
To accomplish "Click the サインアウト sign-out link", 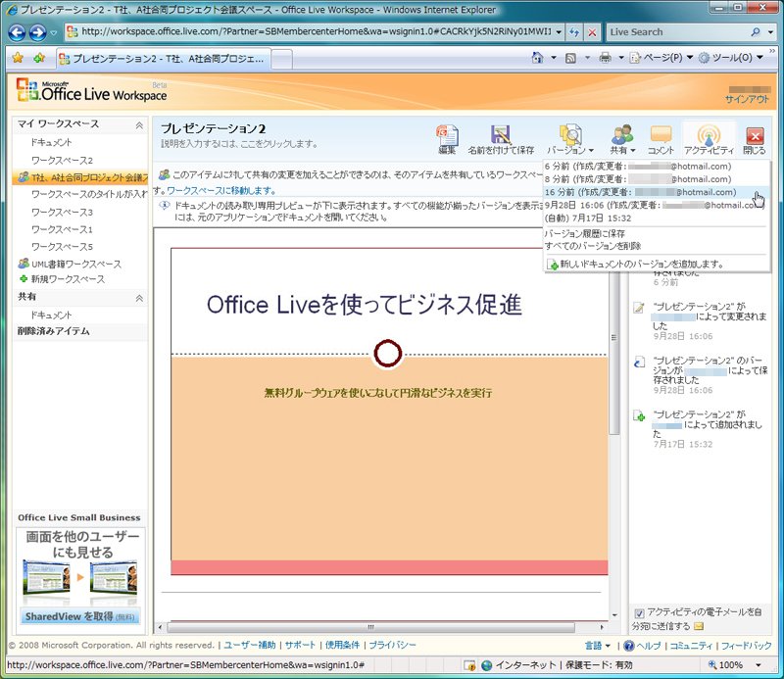I will point(747,99).
